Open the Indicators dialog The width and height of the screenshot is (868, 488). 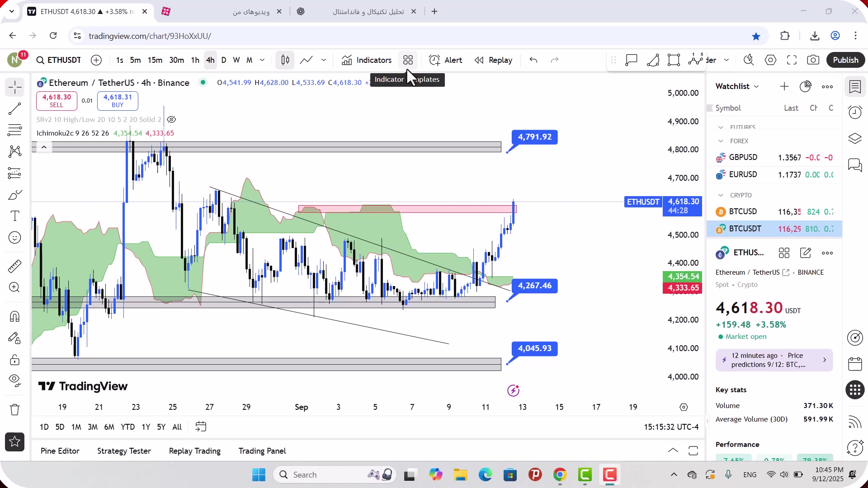pyautogui.click(x=367, y=60)
